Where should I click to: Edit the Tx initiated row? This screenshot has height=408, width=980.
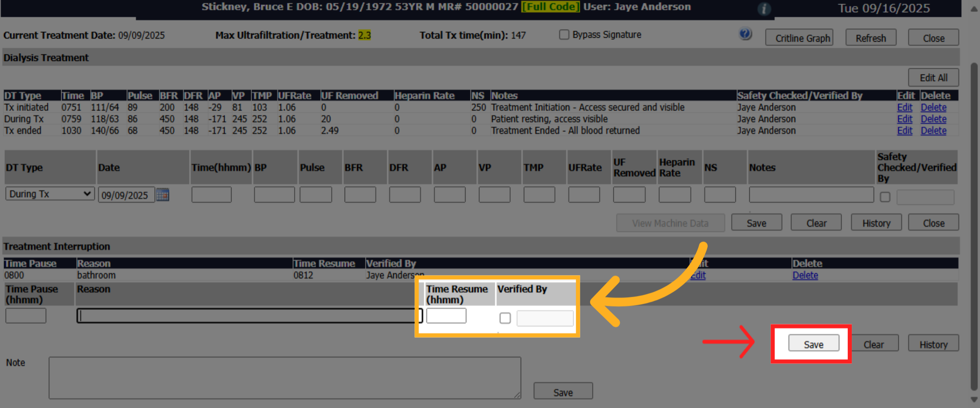click(x=904, y=108)
